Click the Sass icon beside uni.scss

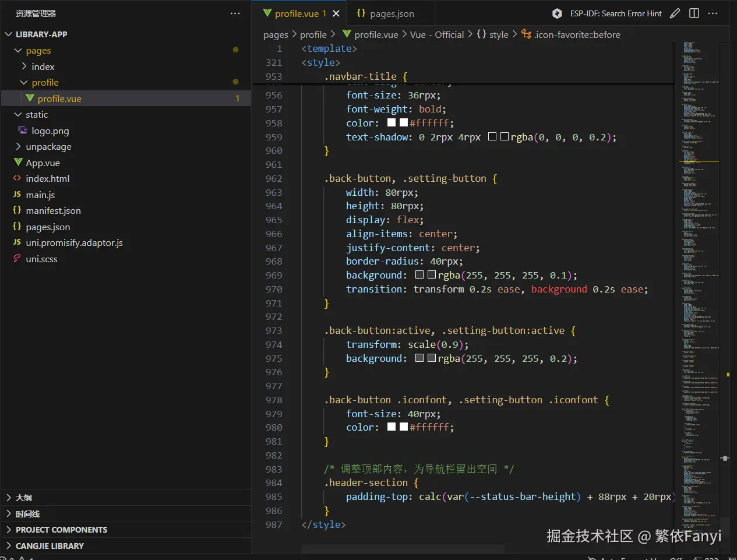[x=17, y=259]
